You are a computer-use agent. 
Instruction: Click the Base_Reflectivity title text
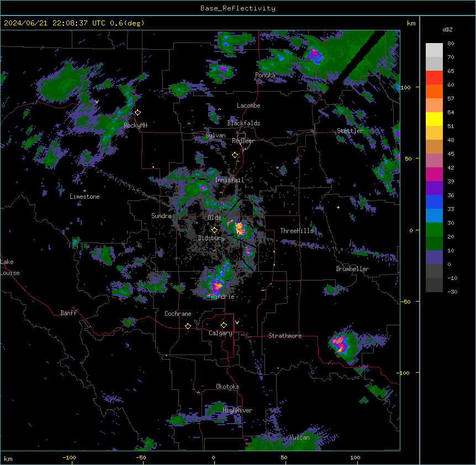pos(238,8)
